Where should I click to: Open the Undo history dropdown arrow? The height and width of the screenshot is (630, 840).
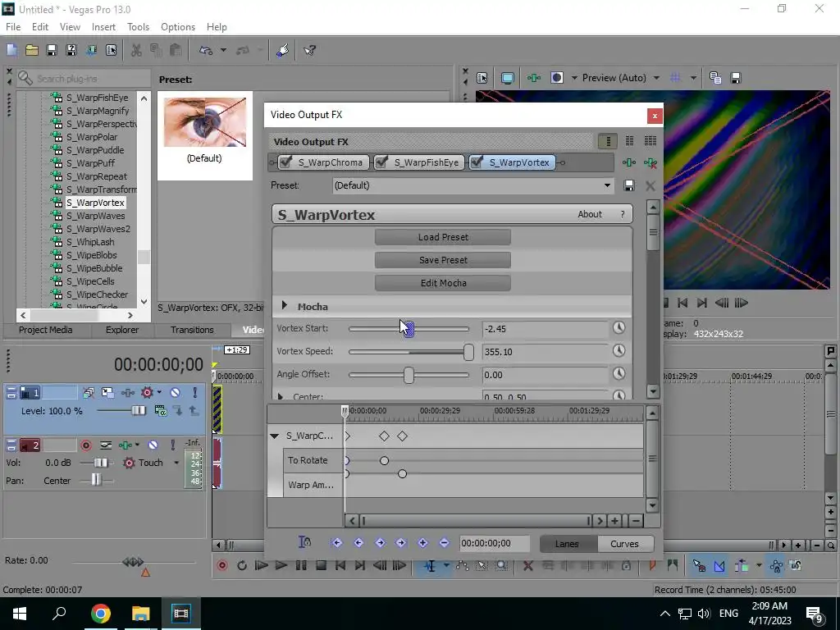coord(223,50)
